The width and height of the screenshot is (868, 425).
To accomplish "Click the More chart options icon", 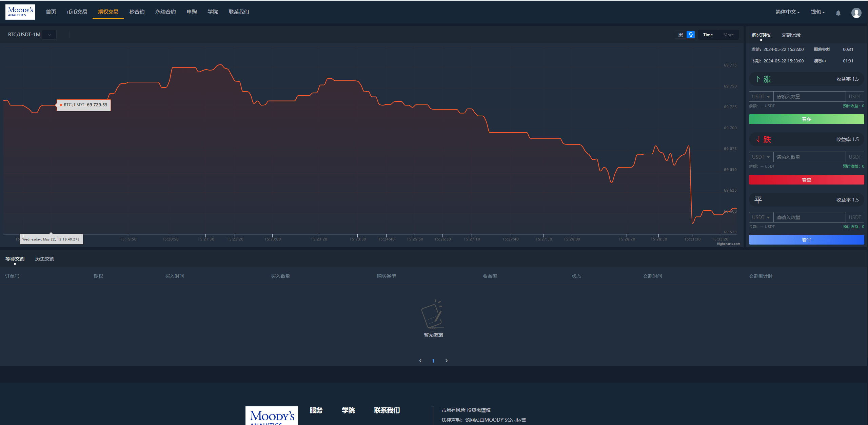I will coord(729,34).
